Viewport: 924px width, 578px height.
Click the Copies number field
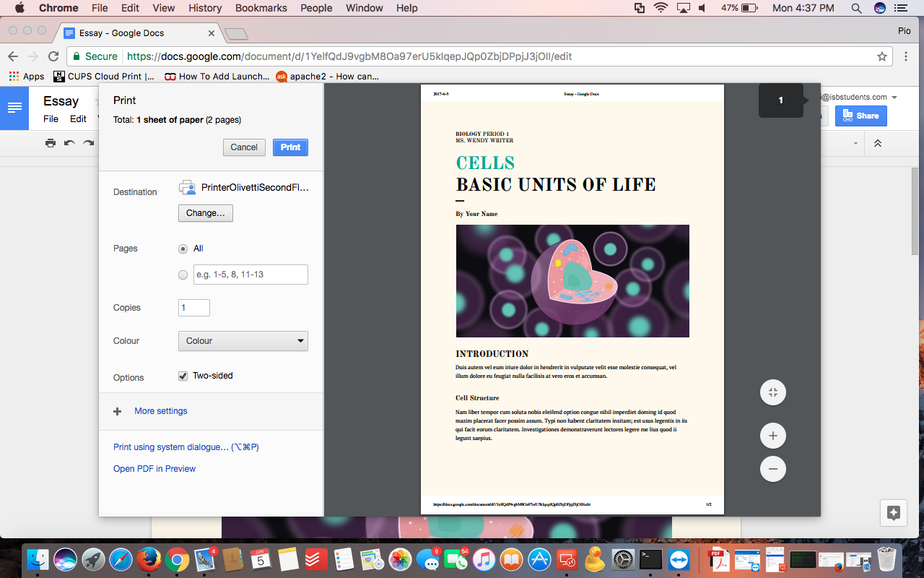[x=194, y=308]
